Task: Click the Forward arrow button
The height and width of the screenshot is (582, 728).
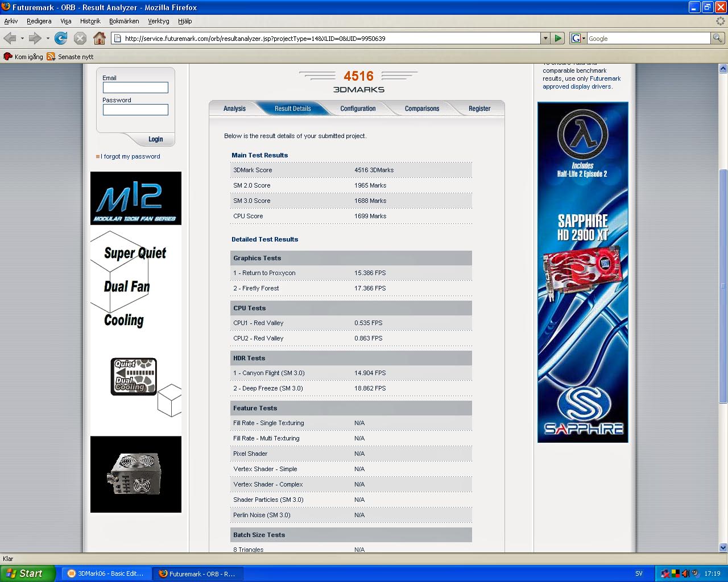Action: [x=35, y=38]
